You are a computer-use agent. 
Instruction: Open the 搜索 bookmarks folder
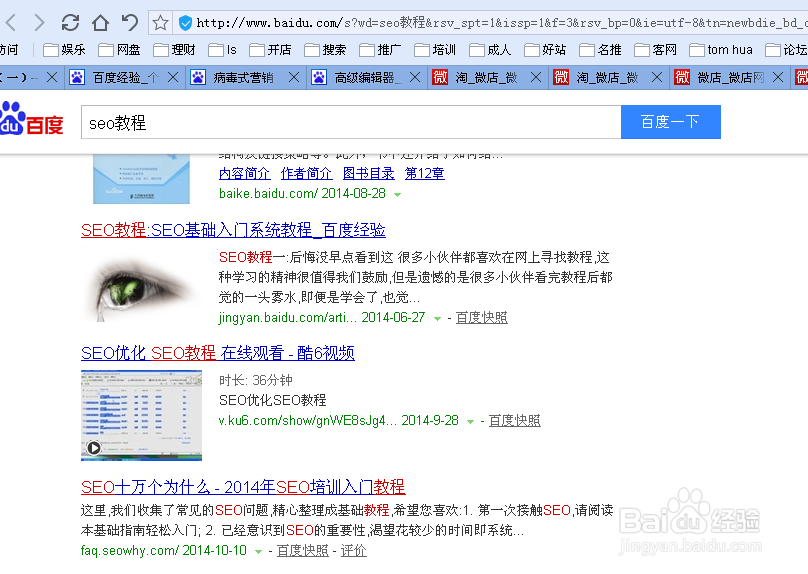(x=325, y=50)
